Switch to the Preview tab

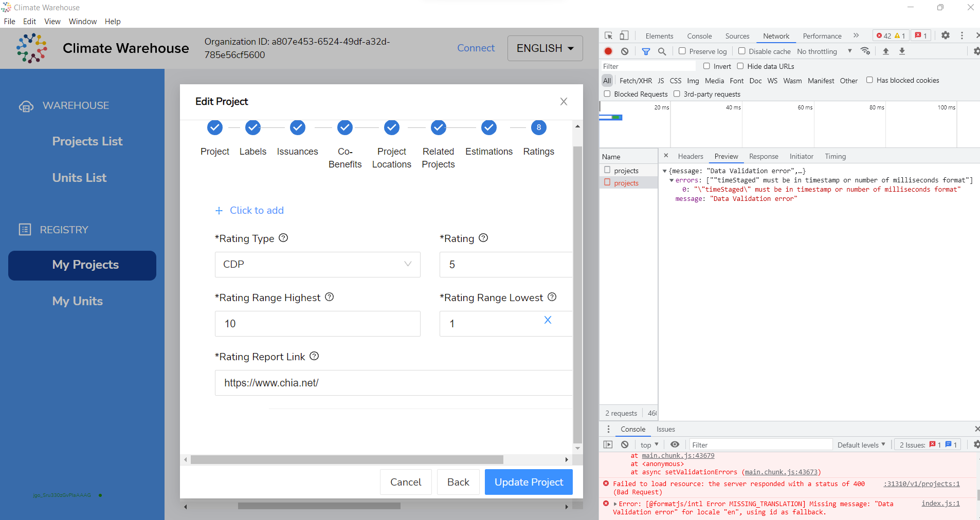pos(725,156)
